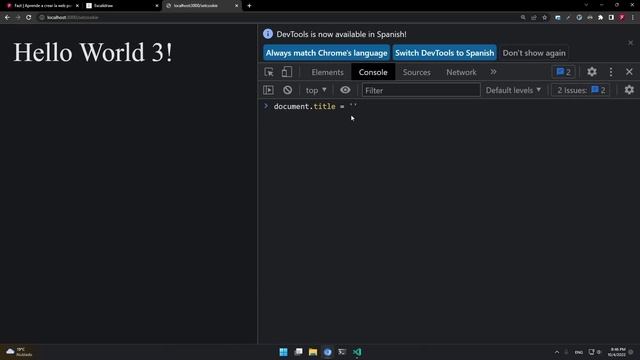The height and width of the screenshot is (360, 640).
Task: Show hidden system tray icons
Action: pyautogui.click(x=557, y=352)
